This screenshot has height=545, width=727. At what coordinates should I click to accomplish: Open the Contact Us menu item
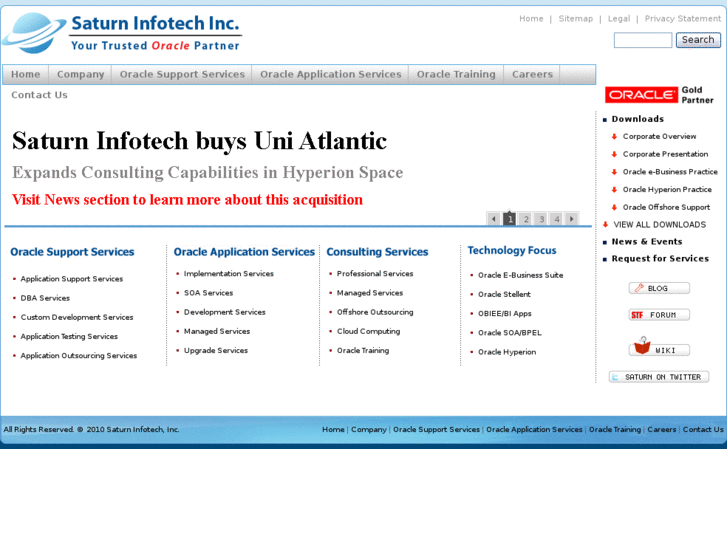click(39, 95)
